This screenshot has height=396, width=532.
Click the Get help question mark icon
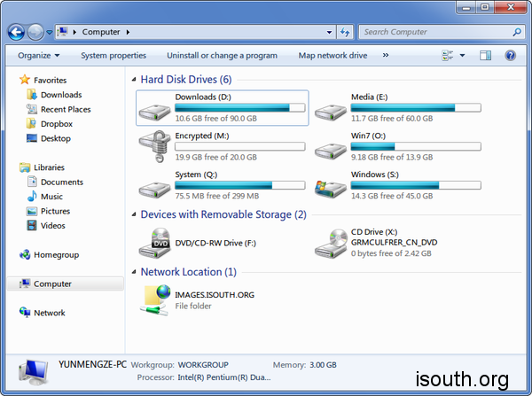pos(511,55)
